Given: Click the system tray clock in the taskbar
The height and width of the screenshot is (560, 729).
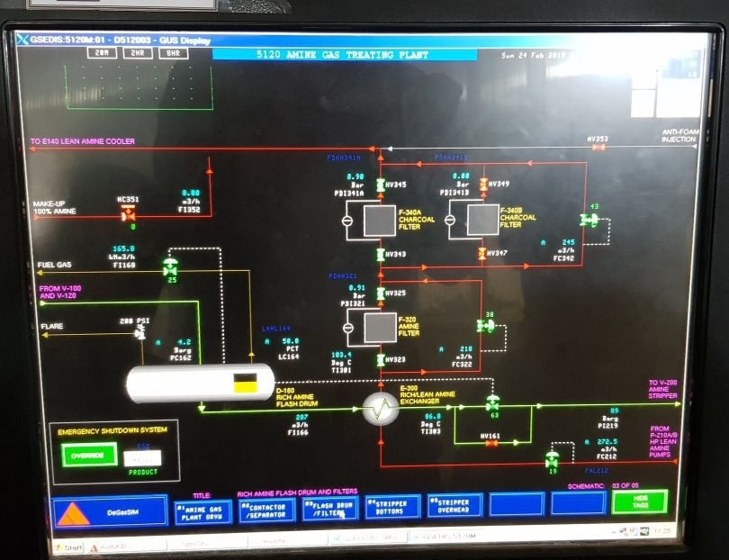Looking at the screenshot, I should click(x=662, y=531).
